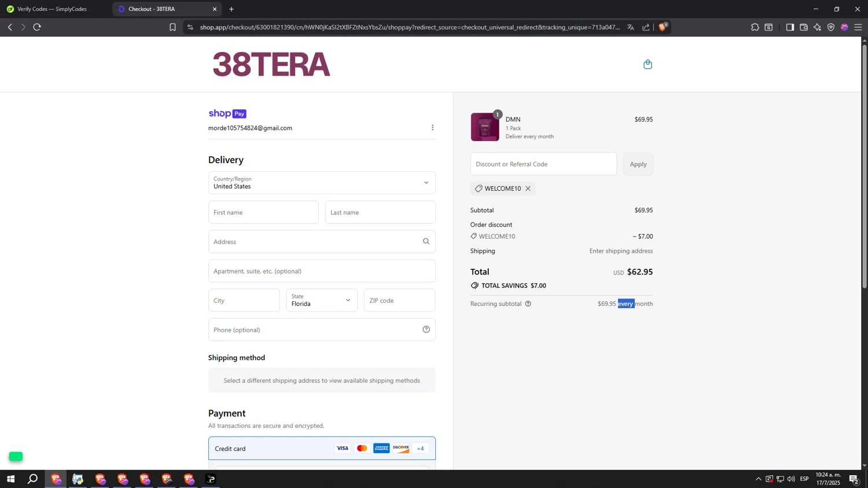Click the translate page icon

[x=631, y=27]
